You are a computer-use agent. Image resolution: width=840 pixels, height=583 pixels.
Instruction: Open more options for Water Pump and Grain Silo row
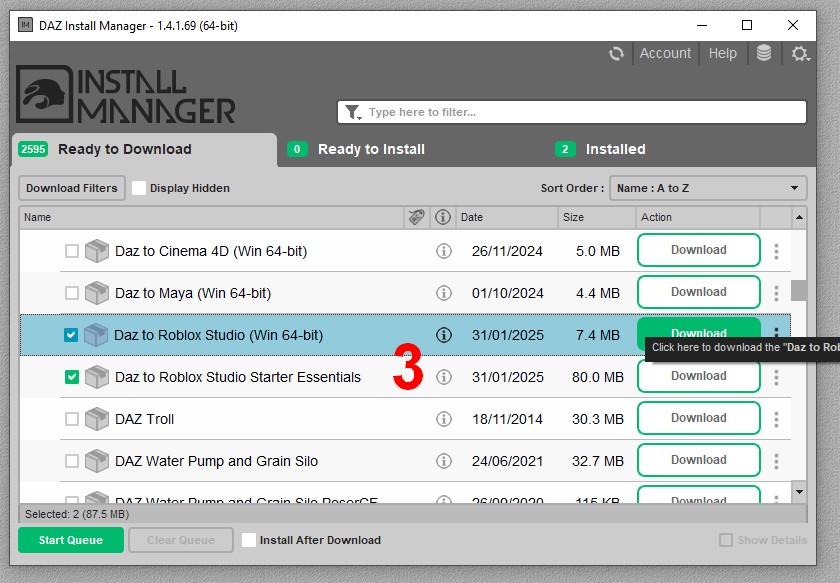click(776, 461)
